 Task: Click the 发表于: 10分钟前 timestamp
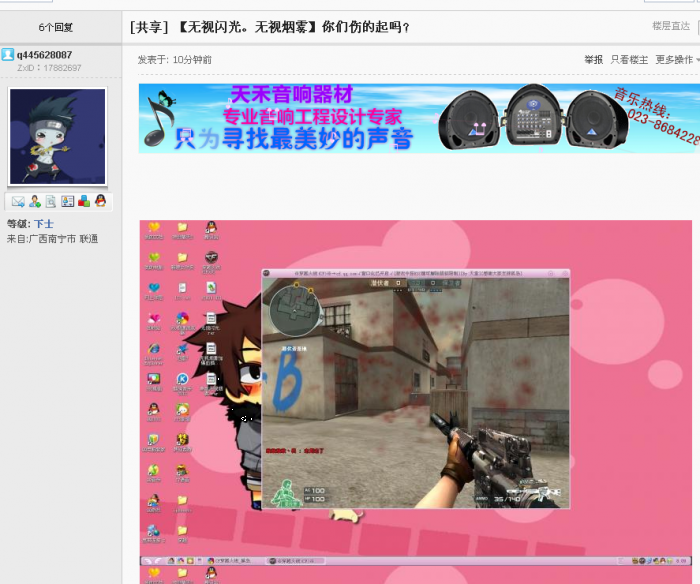coord(175,59)
